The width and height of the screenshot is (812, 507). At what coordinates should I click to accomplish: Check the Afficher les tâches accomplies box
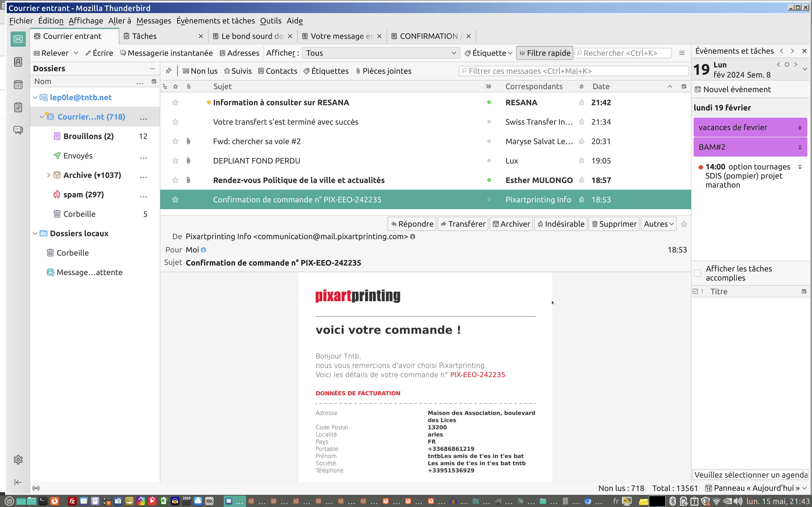(x=697, y=273)
